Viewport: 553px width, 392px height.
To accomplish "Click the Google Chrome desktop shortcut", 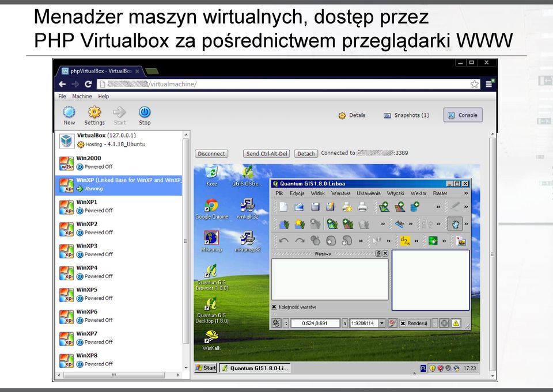I will click(211, 210).
